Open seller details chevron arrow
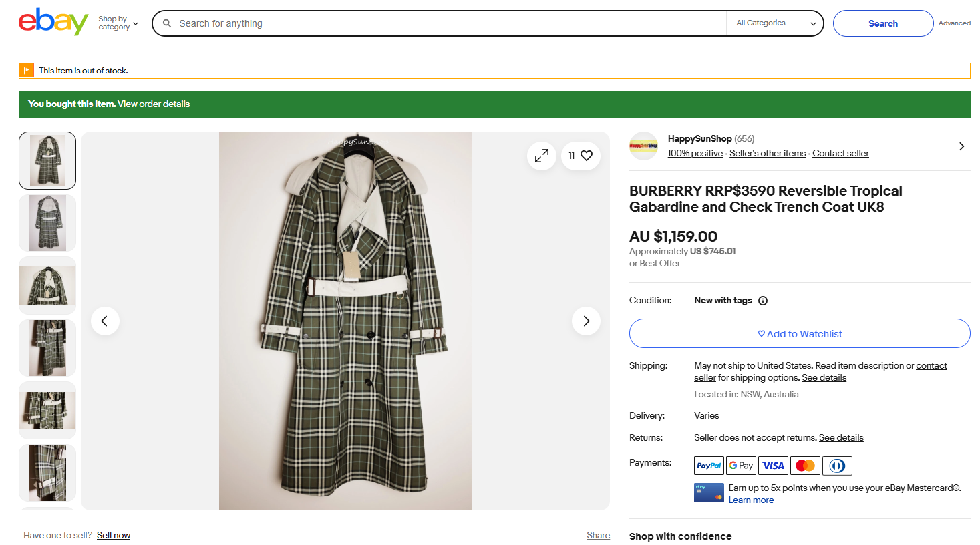This screenshot has height=545, width=980. coord(961,146)
